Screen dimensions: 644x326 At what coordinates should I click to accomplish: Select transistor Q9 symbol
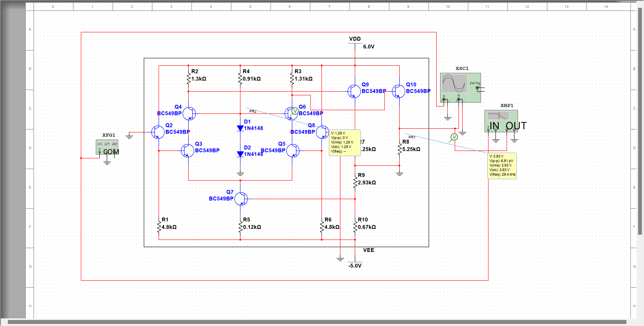coord(354,91)
